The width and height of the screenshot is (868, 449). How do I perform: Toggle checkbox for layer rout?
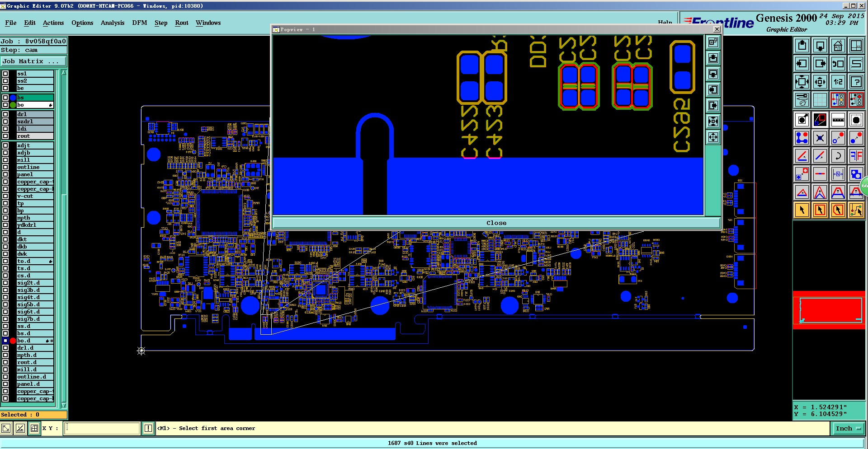point(5,136)
